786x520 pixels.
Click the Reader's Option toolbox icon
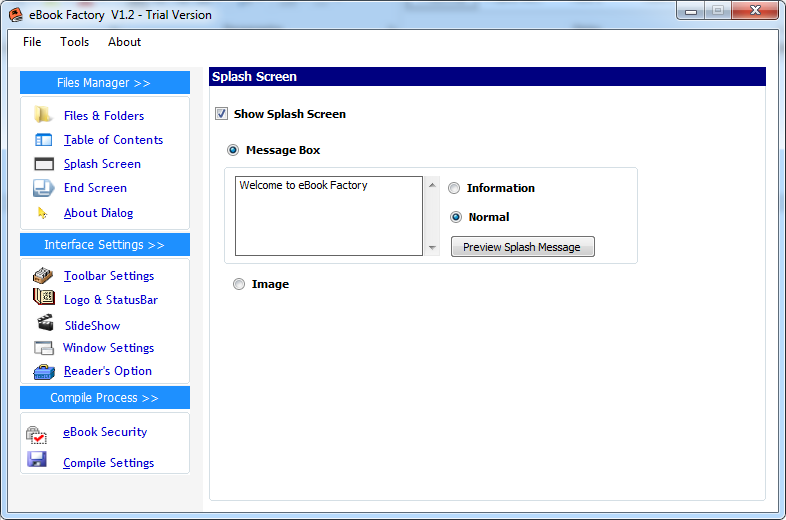[x=44, y=372]
